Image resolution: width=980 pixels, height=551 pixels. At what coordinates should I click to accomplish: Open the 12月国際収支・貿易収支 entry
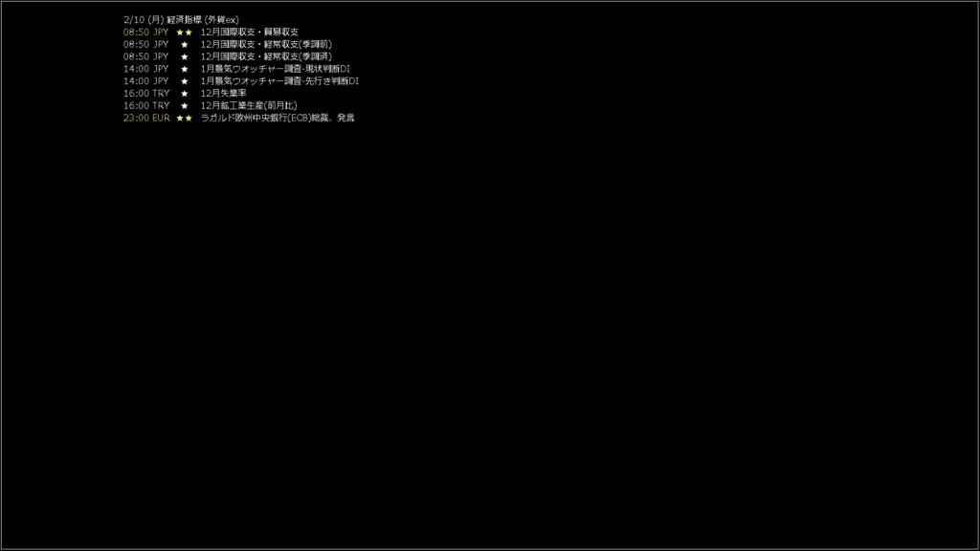pyautogui.click(x=250, y=32)
